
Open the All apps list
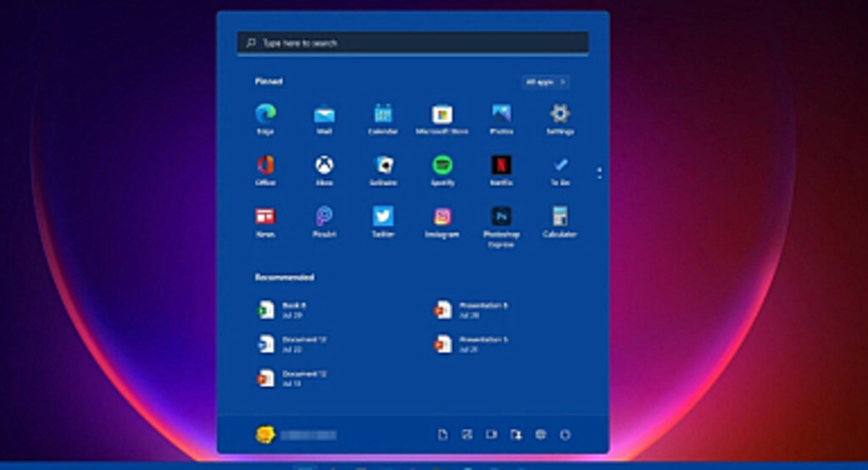point(545,82)
